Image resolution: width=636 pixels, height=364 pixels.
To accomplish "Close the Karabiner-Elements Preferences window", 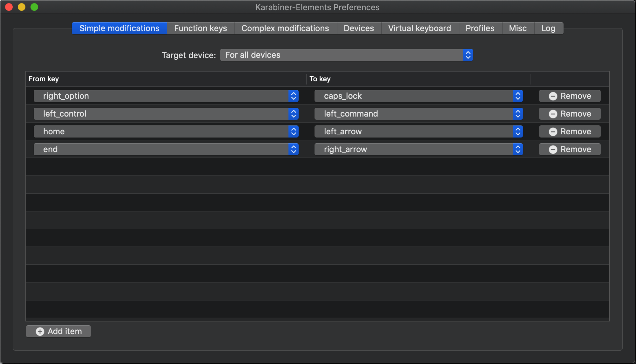I will tap(9, 7).
